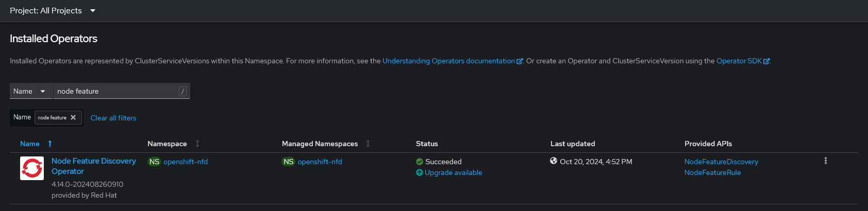Click the search field containing node feature
The height and width of the screenshot is (211, 868).
(x=116, y=91)
